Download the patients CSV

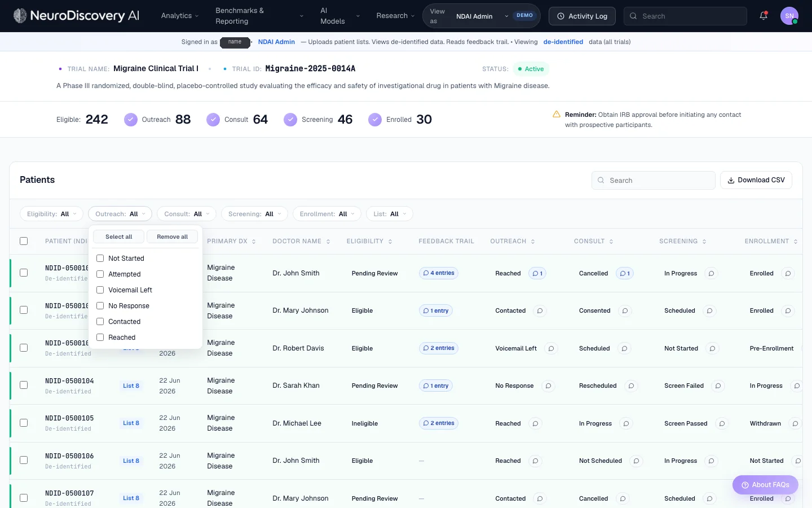pyautogui.click(x=756, y=180)
